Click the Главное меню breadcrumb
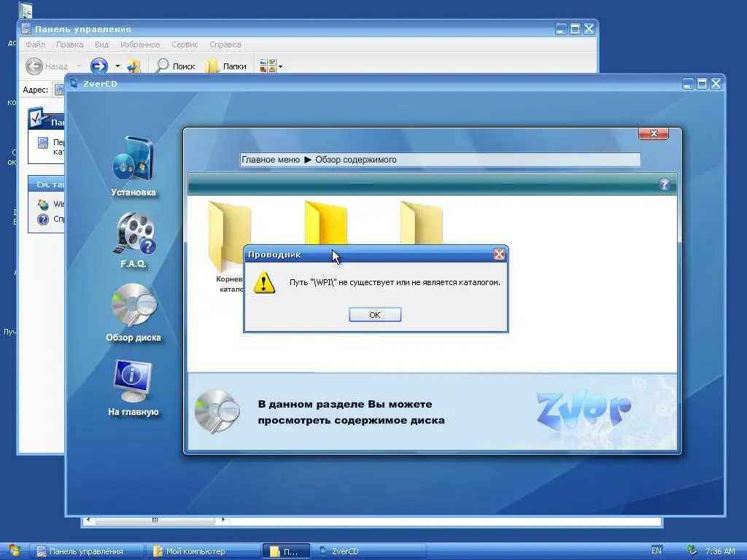Screen dimensions: 747x560 pos(271,160)
